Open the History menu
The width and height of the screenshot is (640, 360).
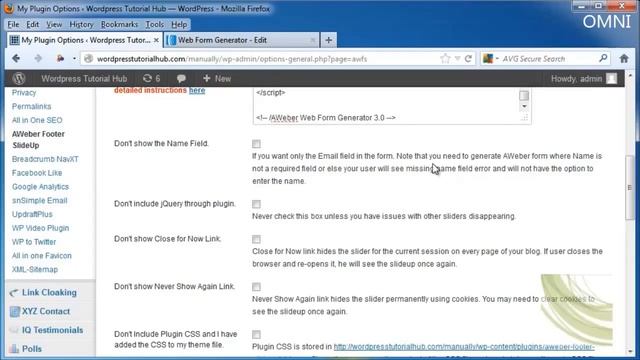(x=81, y=24)
